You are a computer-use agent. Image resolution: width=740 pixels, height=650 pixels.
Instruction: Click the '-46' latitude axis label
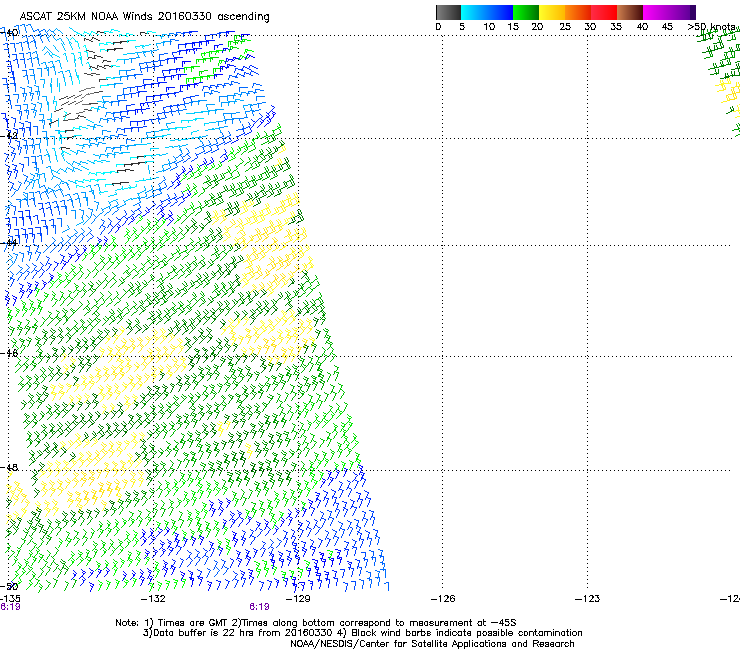click(x=9, y=353)
